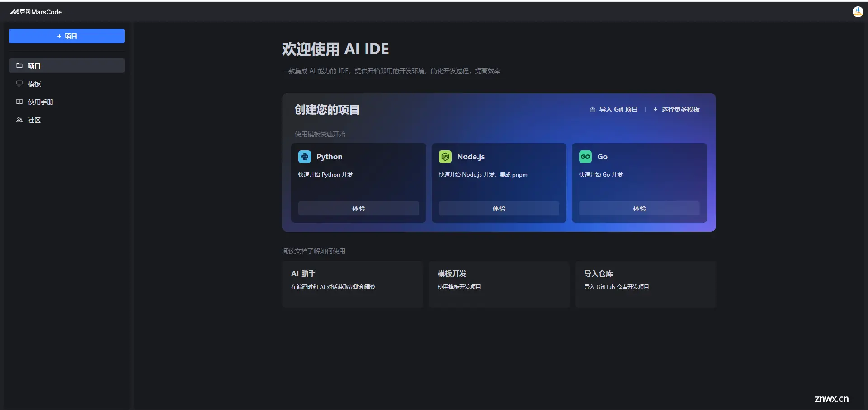Open the 模板开发 documentation card
The image size is (868, 410).
coord(499,284)
